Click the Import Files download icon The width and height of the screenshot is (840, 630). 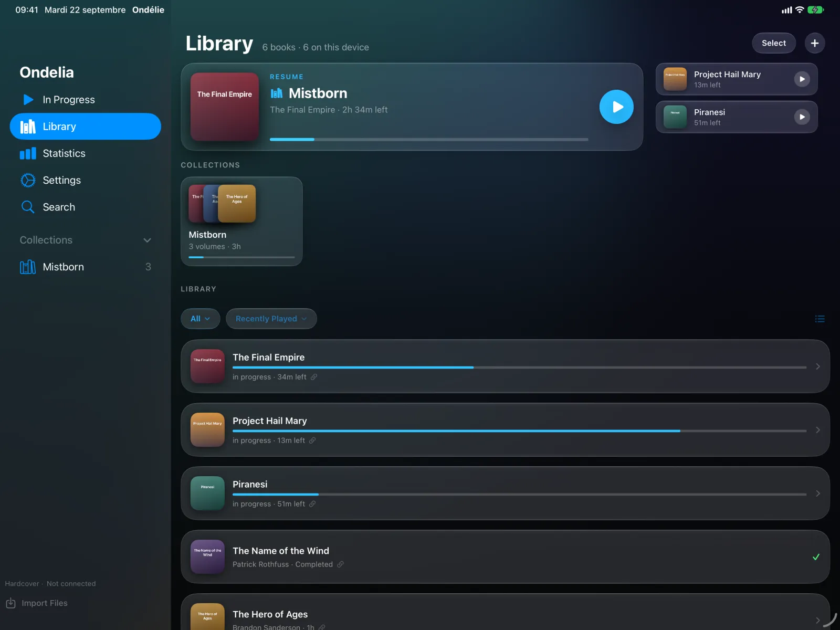10,603
